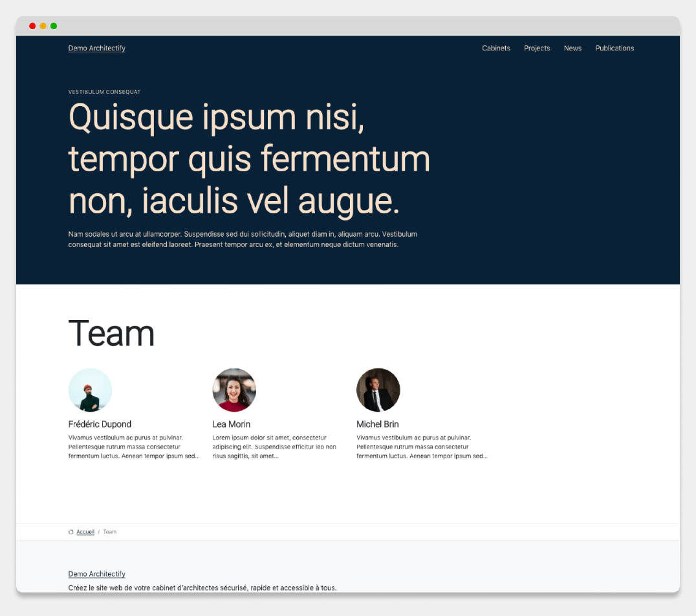
Task: Open the Cabinets navigation item
Action: (496, 48)
